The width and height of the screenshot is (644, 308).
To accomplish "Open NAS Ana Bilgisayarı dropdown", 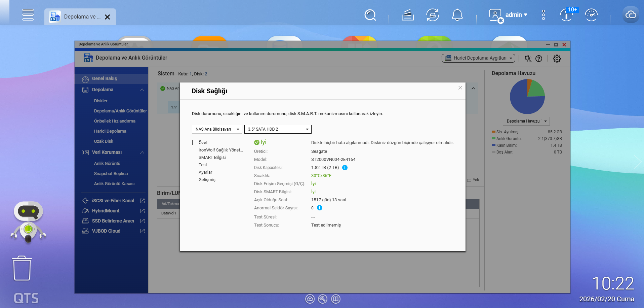I will [x=217, y=129].
